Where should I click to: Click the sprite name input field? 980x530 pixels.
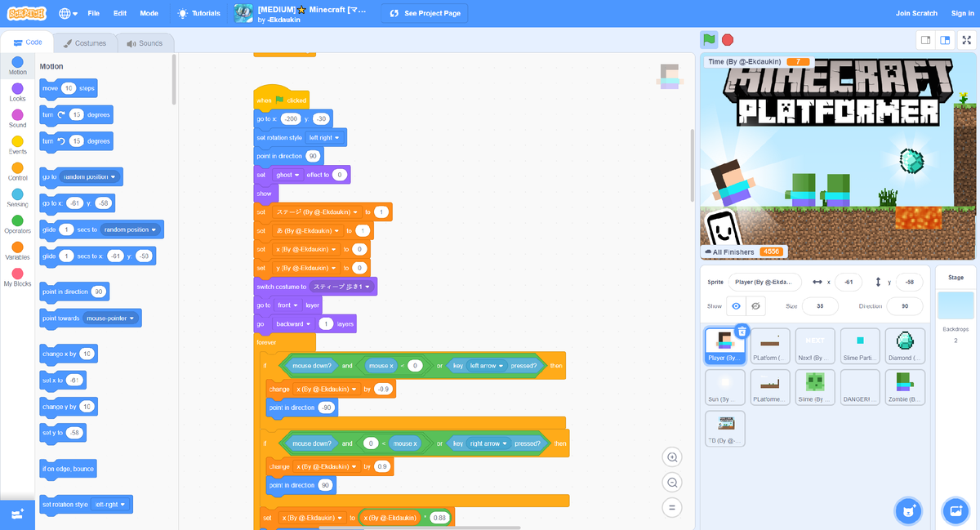(764, 282)
